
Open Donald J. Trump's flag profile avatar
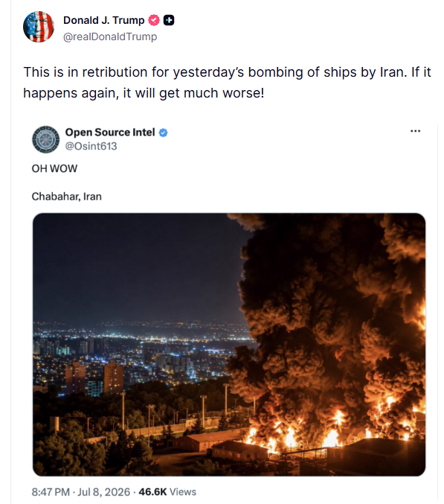39,27
